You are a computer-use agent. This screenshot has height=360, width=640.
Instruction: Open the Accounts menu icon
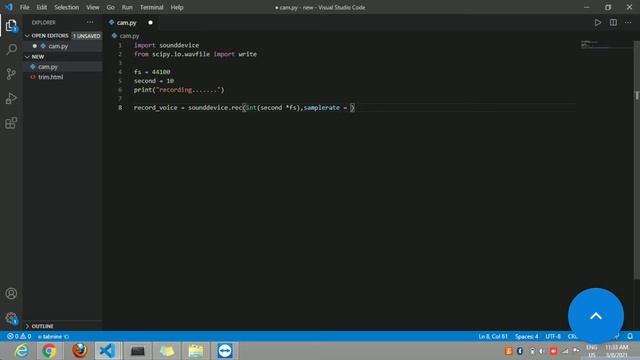11,293
